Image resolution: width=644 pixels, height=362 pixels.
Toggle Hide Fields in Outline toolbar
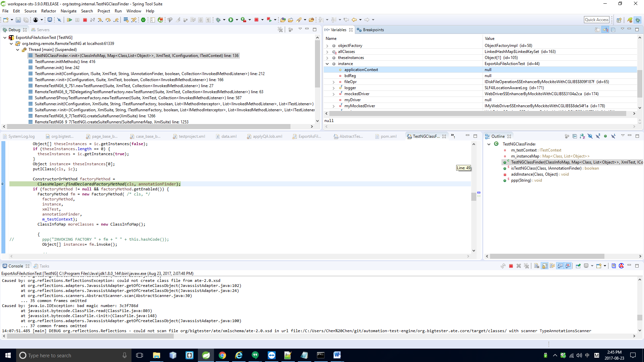pos(590,136)
